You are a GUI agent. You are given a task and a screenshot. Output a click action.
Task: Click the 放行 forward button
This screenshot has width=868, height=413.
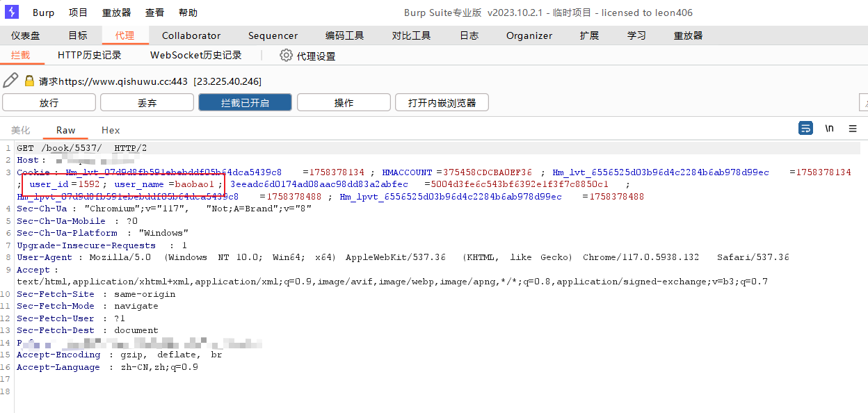(x=49, y=103)
